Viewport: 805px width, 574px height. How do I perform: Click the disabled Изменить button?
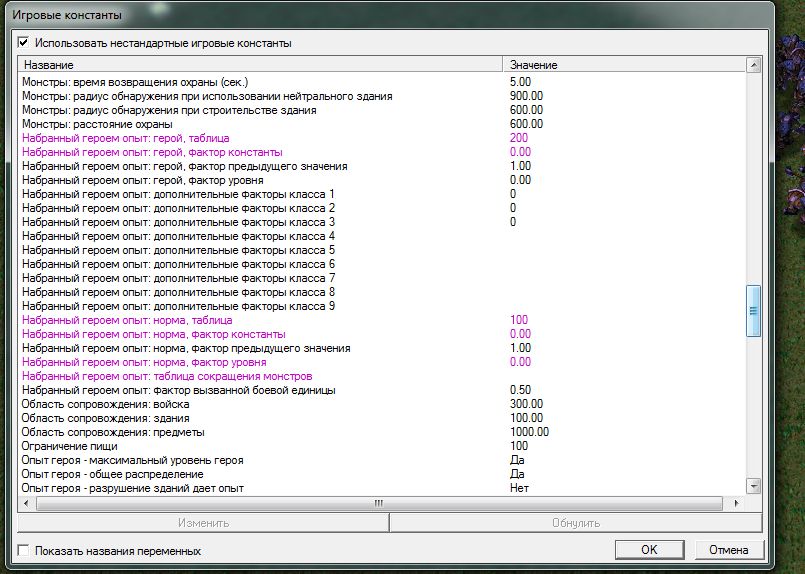point(203,523)
